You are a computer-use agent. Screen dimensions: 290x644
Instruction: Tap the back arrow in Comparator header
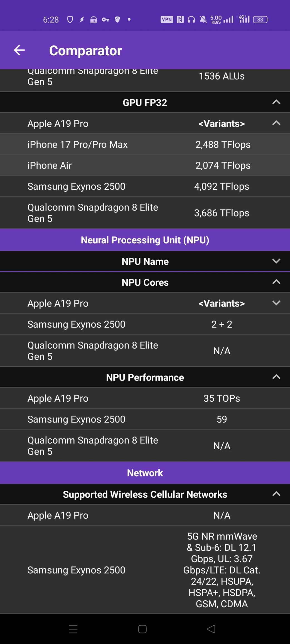point(19,50)
